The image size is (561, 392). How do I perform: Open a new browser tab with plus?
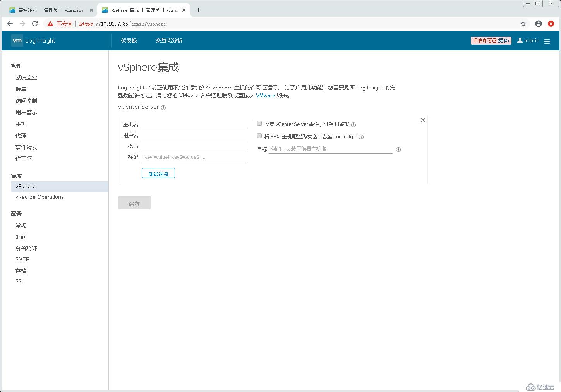pyautogui.click(x=199, y=10)
